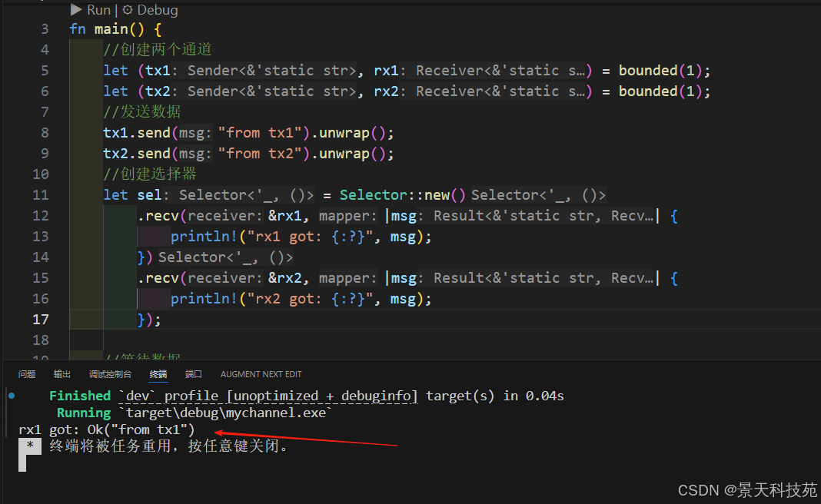Click the Debug gear icon in code lens
Screen dimensions: 821x504
pos(128,9)
